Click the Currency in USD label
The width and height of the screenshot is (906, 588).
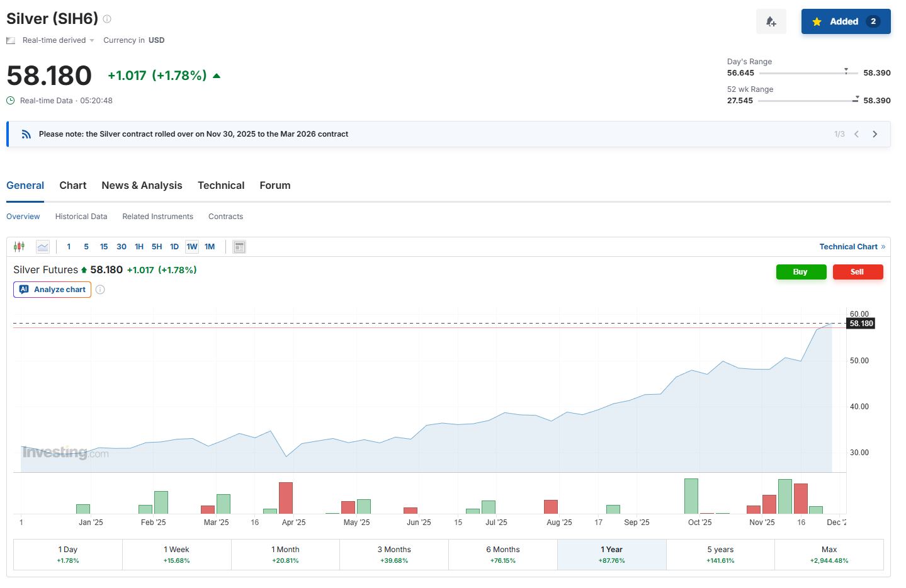click(134, 40)
